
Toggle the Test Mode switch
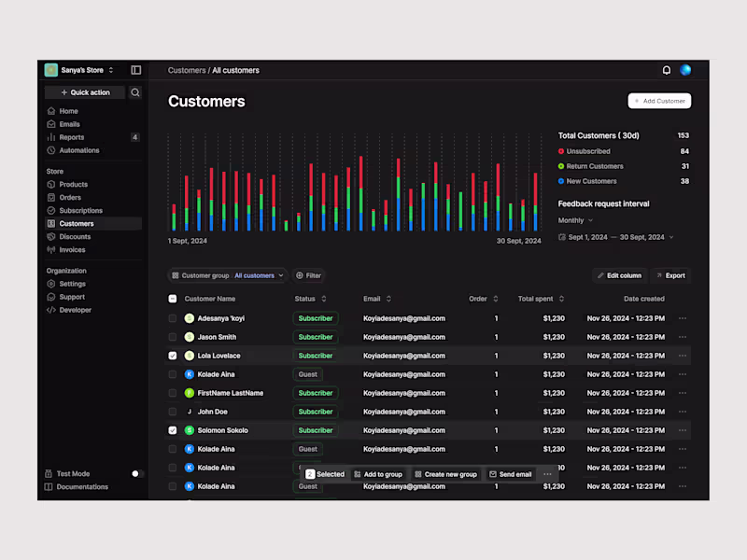[137, 473]
